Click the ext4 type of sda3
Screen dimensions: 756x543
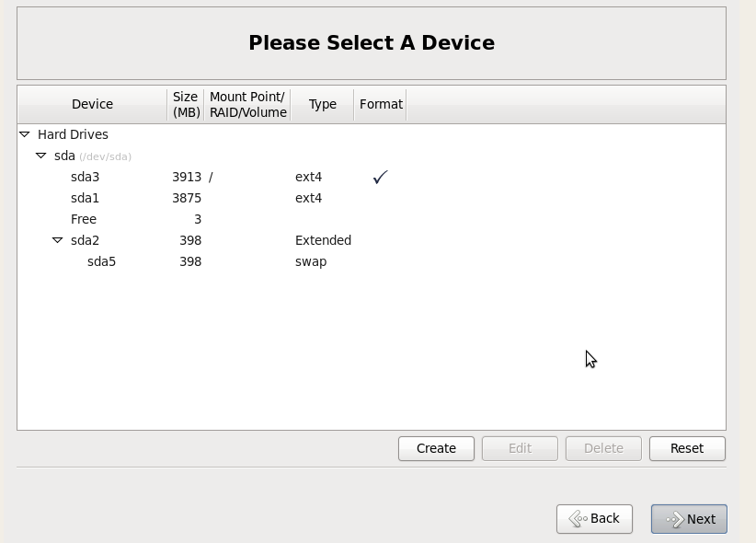[309, 177]
